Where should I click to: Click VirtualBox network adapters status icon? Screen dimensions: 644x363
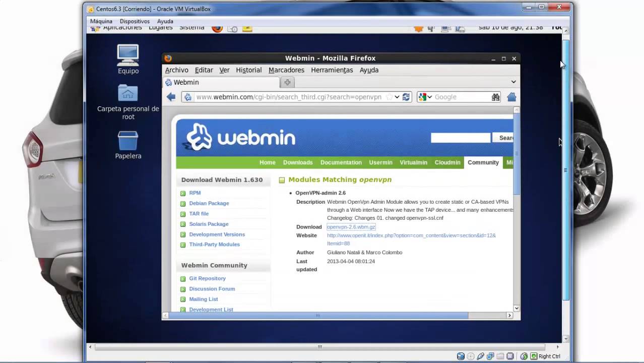point(490,356)
